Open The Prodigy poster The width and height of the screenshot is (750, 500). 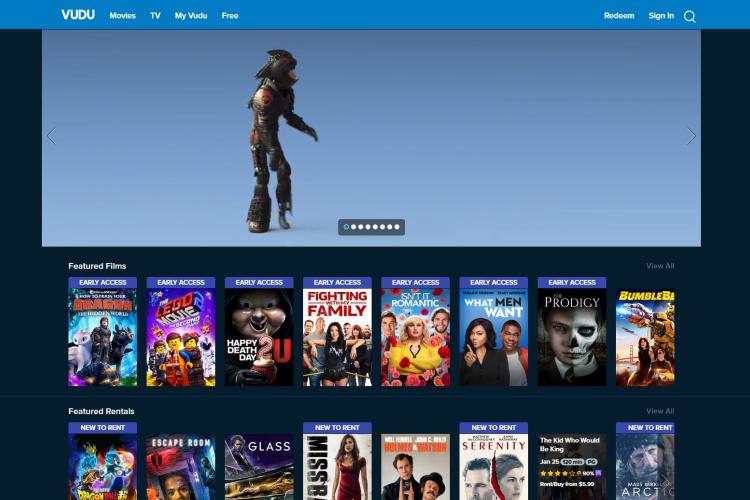tap(572, 332)
